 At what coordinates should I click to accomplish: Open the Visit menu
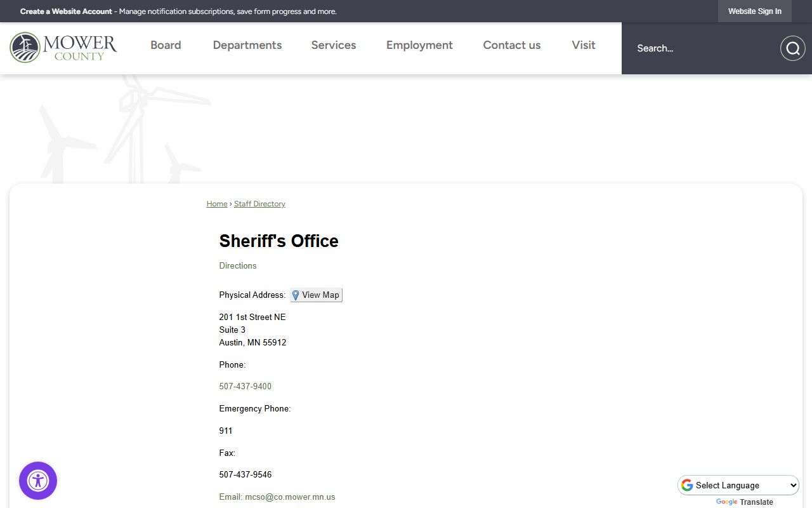tap(584, 45)
